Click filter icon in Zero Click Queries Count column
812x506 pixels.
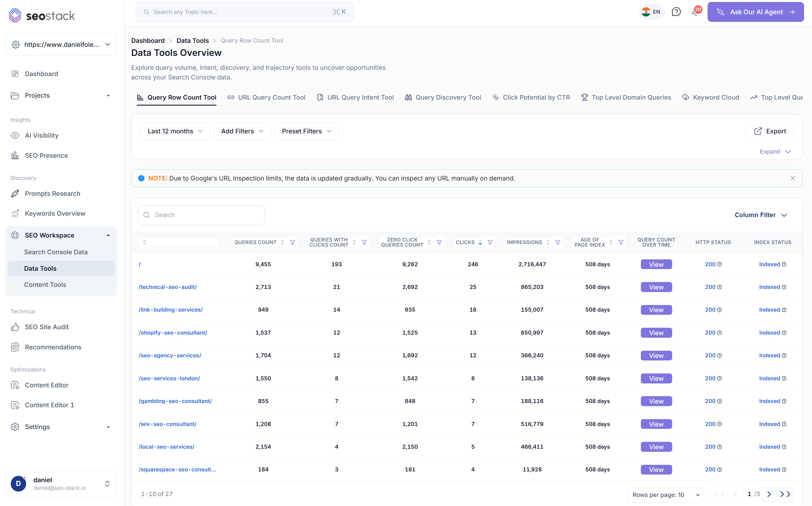pyautogui.click(x=439, y=242)
